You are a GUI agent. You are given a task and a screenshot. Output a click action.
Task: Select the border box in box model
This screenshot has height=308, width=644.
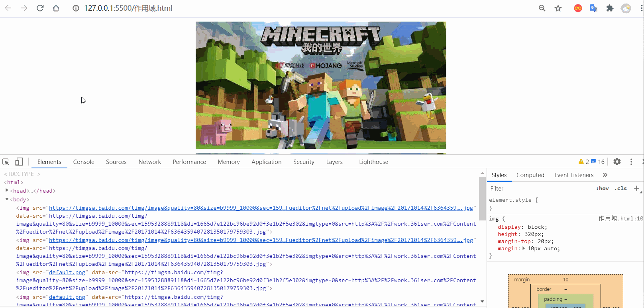coord(544,289)
